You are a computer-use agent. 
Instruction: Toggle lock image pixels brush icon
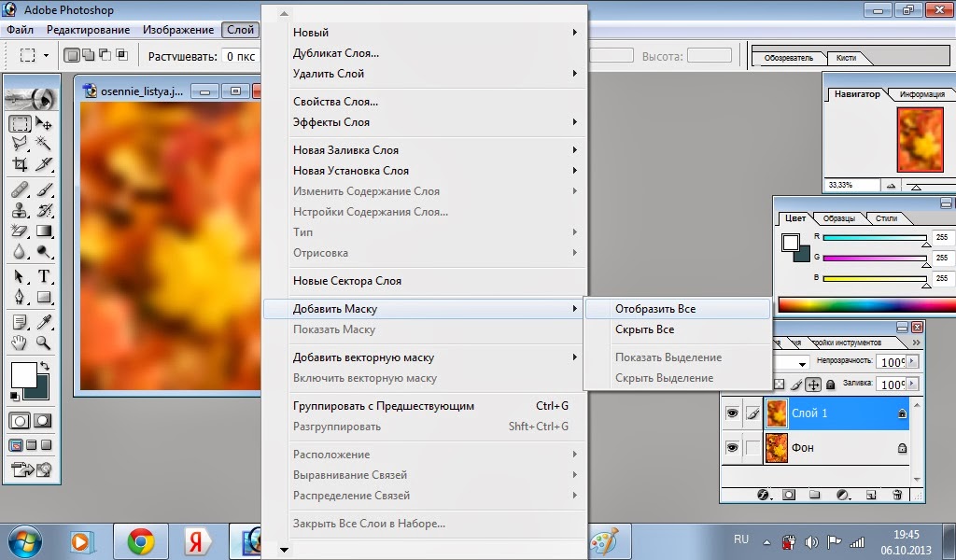click(x=796, y=385)
